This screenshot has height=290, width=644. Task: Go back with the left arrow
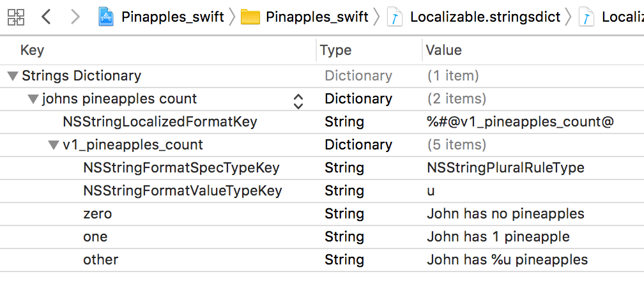(46, 17)
